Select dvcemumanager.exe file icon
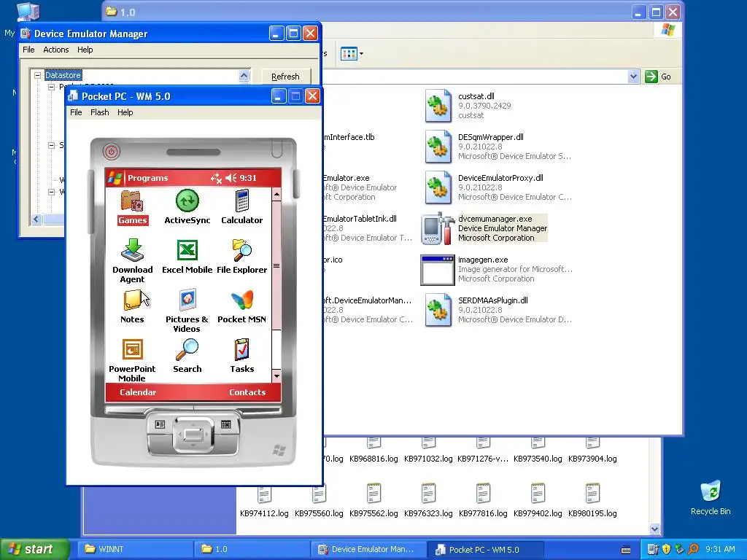This screenshot has width=747, height=560. click(x=438, y=228)
